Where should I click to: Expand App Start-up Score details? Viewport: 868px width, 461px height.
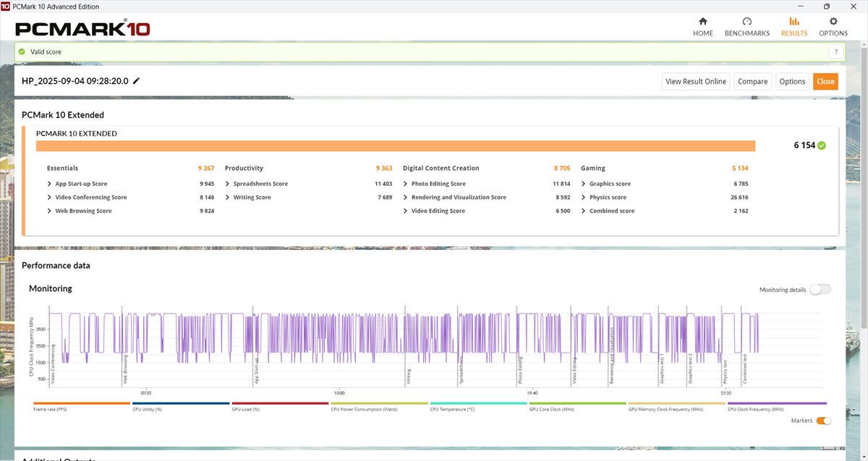49,184
